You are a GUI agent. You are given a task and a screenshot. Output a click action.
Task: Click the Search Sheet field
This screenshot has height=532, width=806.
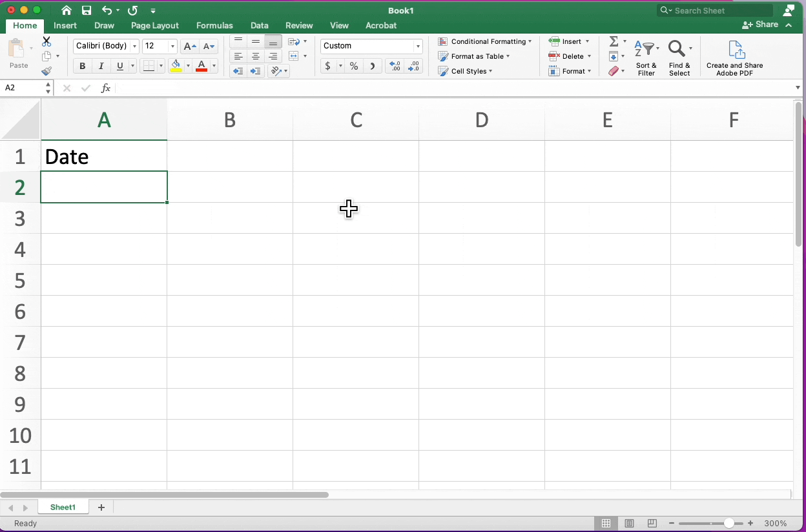coord(720,10)
